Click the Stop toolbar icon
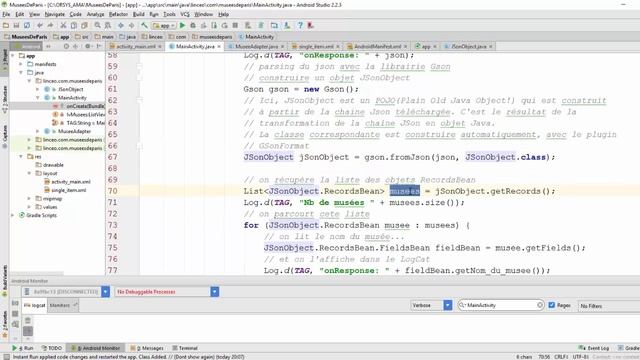640x360 pixels. [235, 25]
